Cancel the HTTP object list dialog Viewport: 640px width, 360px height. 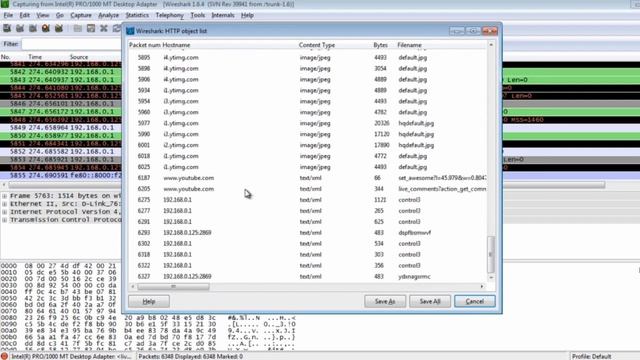[475, 301]
